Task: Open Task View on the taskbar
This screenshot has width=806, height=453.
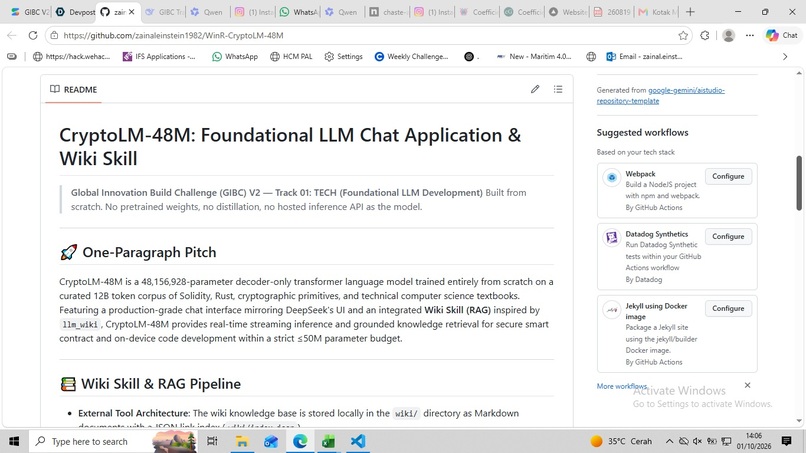Action: click(x=212, y=441)
